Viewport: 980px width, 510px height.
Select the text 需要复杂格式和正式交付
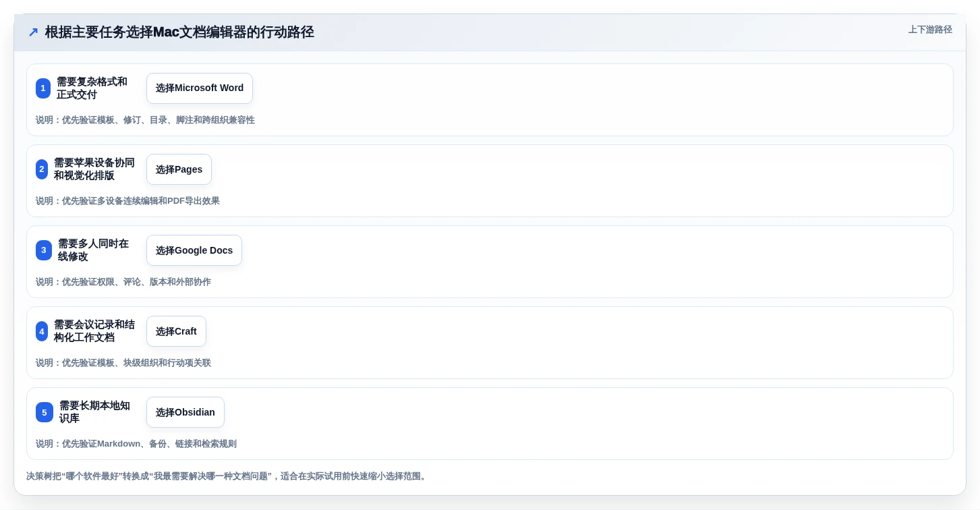click(x=92, y=88)
